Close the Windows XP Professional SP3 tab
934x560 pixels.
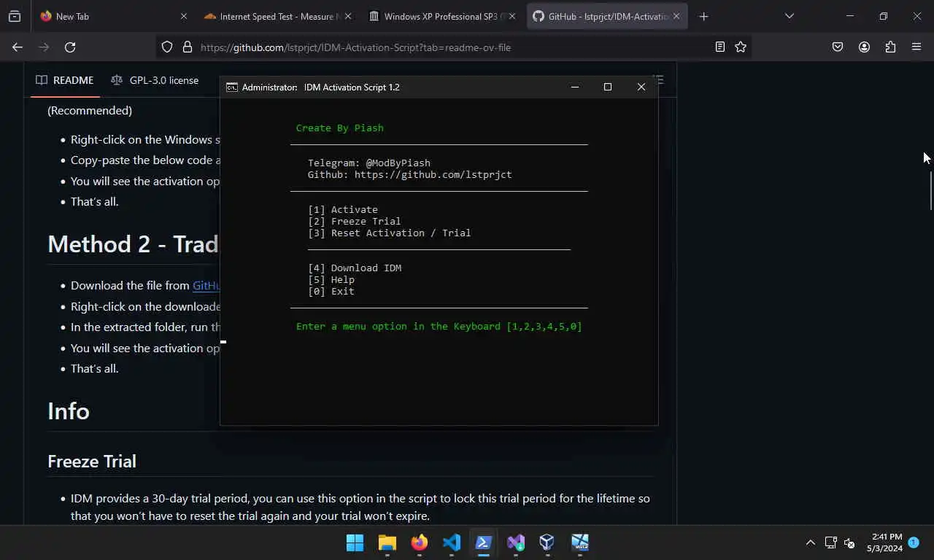click(512, 16)
